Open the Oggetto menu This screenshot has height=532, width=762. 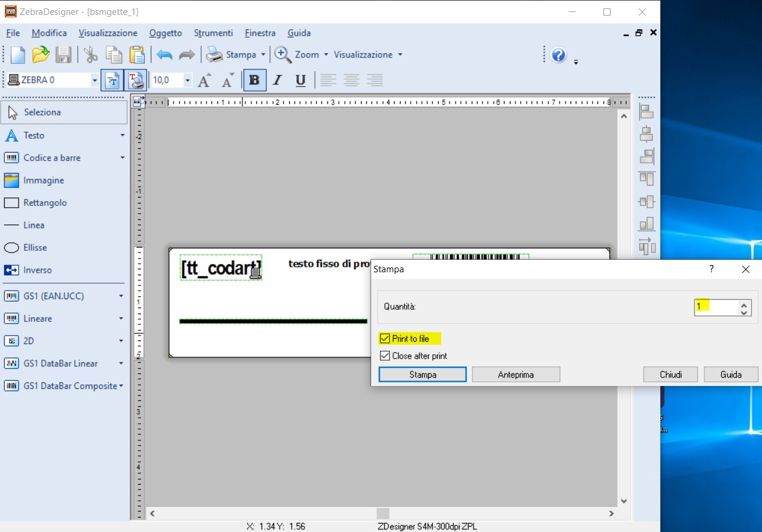tap(165, 33)
